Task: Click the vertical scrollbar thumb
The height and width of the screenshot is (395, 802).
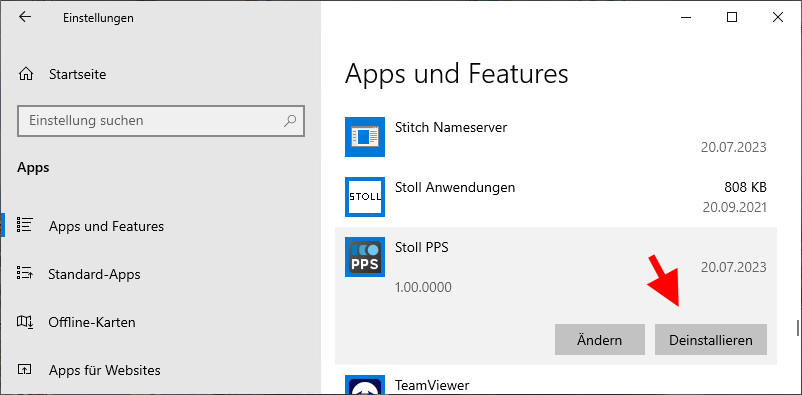Action: 798,328
